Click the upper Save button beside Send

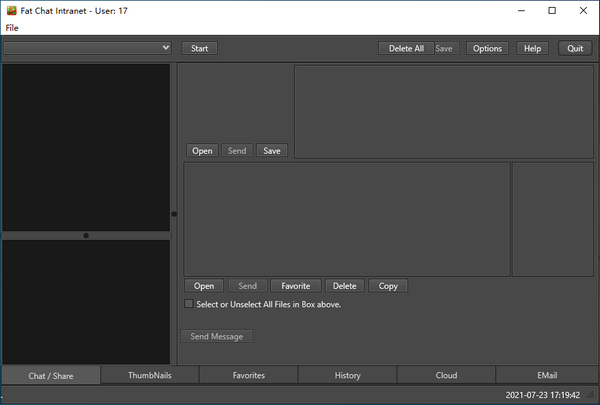point(271,151)
